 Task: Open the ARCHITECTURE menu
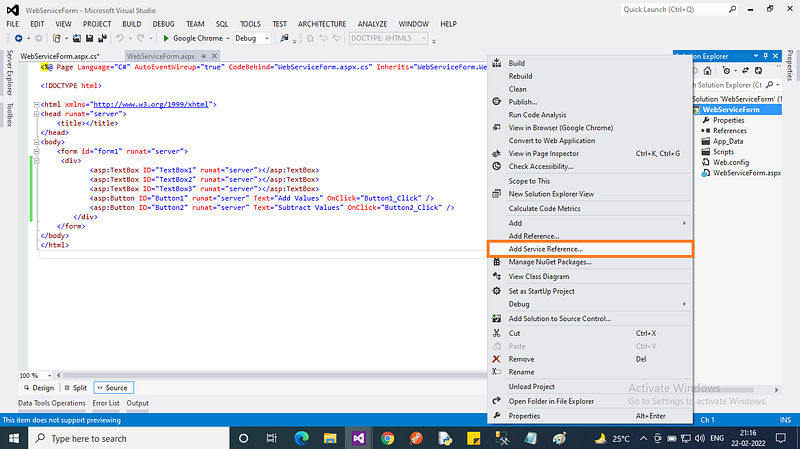[322, 24]
